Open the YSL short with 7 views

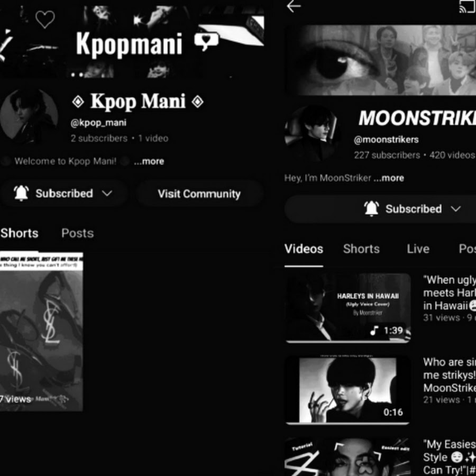click(41, 332)
